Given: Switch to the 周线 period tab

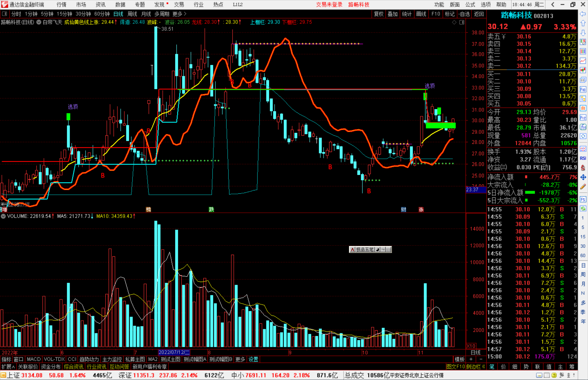Looking at the screenshot, I should coord(132,14).
